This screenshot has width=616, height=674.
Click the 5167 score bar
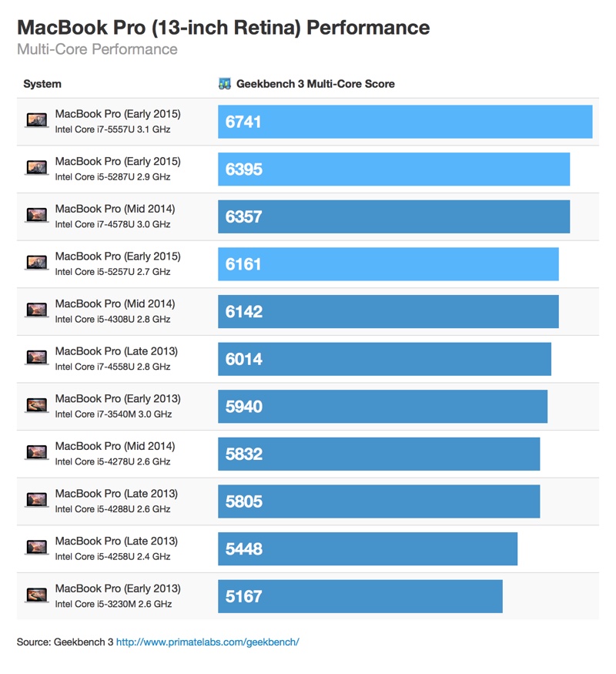[360, 596]
